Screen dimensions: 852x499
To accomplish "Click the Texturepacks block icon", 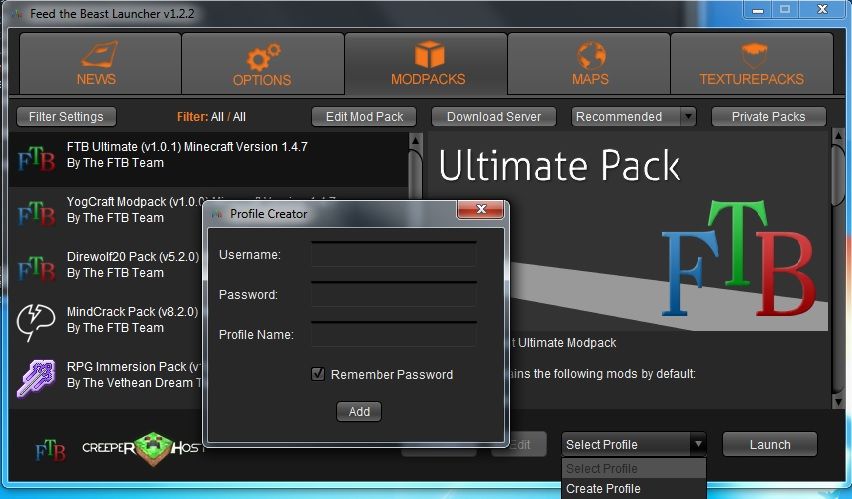I will click(x=754, y=55).
